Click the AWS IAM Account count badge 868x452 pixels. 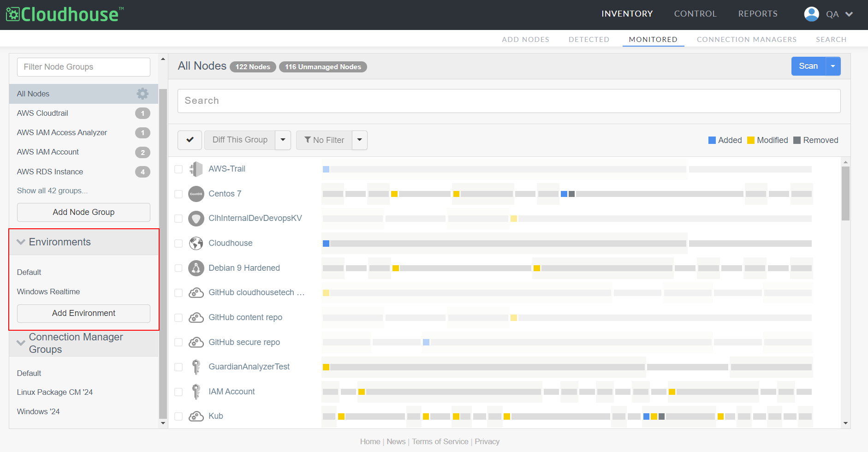[143, 152]
